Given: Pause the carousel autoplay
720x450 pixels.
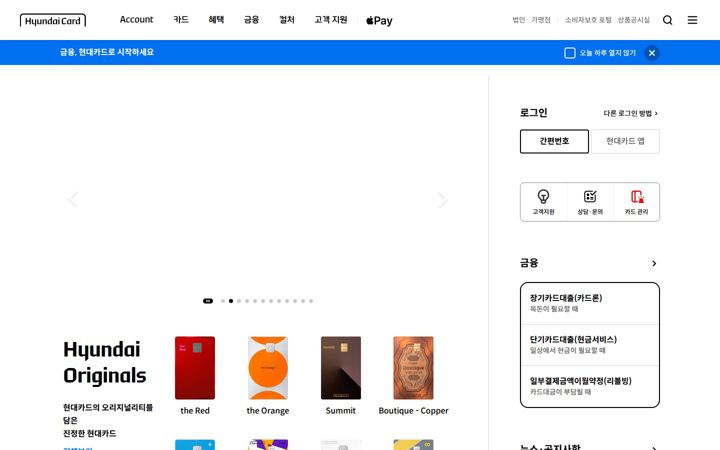Looking at the screenshot, I should (x=208, y=301).
